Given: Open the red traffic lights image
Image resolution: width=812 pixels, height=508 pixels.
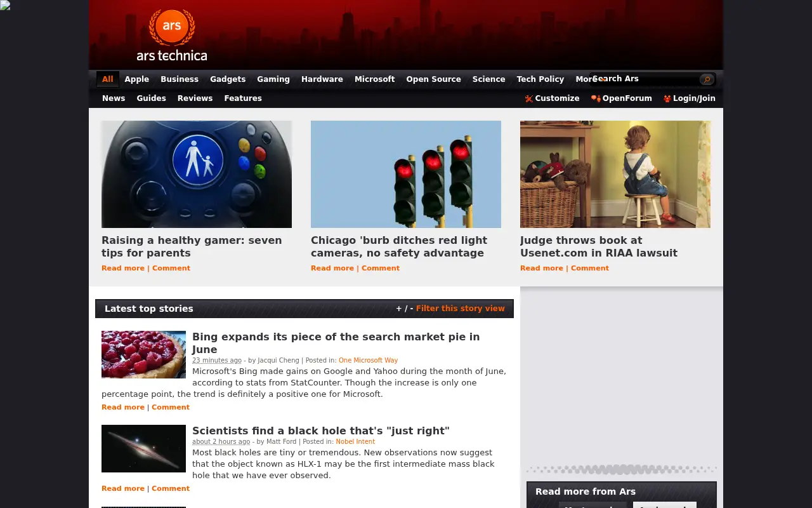Looking at the screenshot, I should [x=406, y=174].
